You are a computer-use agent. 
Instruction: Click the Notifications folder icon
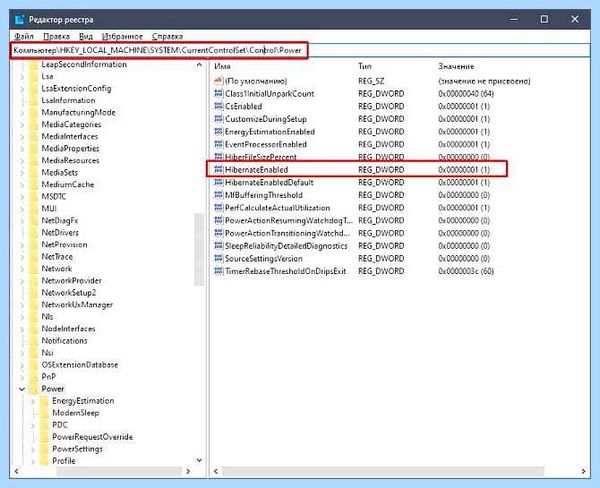click(34, 341)
